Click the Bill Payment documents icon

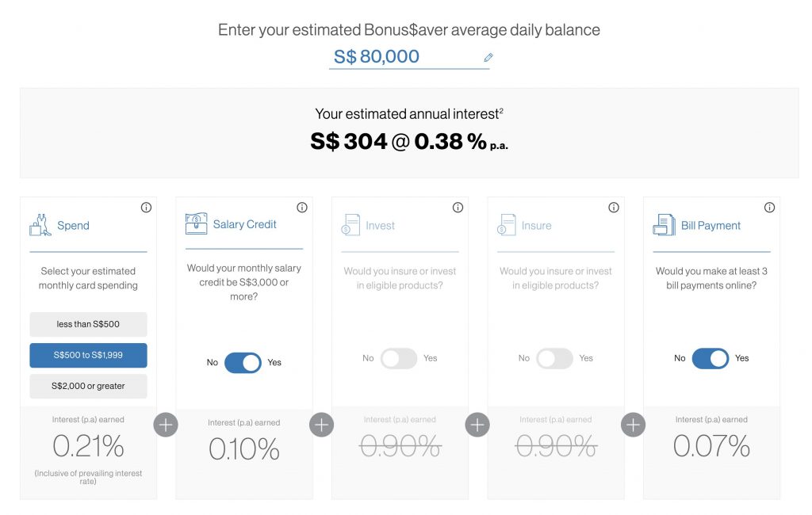664,225
